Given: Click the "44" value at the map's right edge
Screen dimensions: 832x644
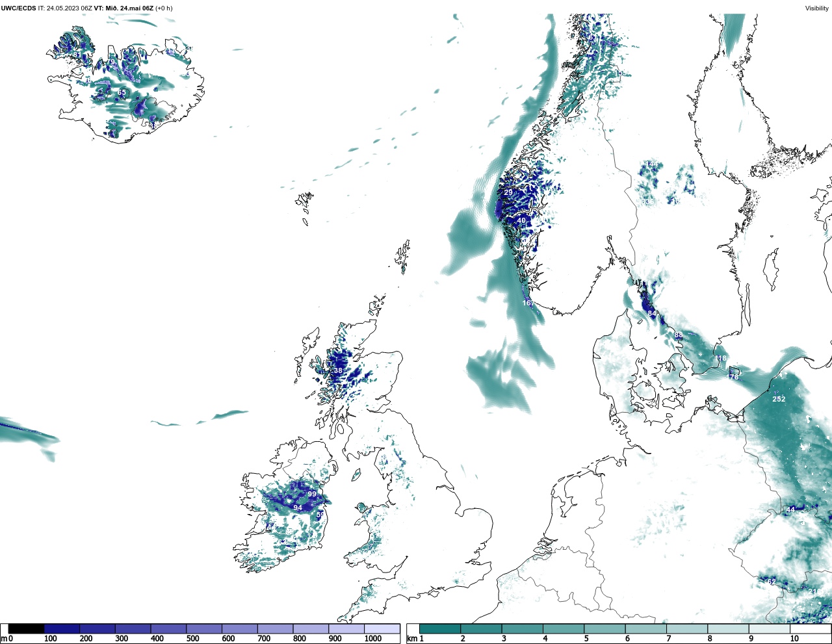Looking at the screenshot, I should click(790, 510).
